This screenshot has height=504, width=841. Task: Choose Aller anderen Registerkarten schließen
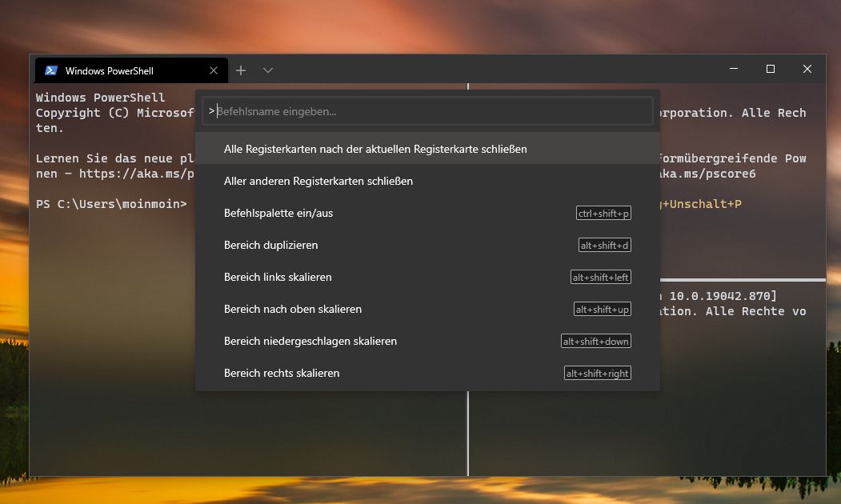[427, 181]
